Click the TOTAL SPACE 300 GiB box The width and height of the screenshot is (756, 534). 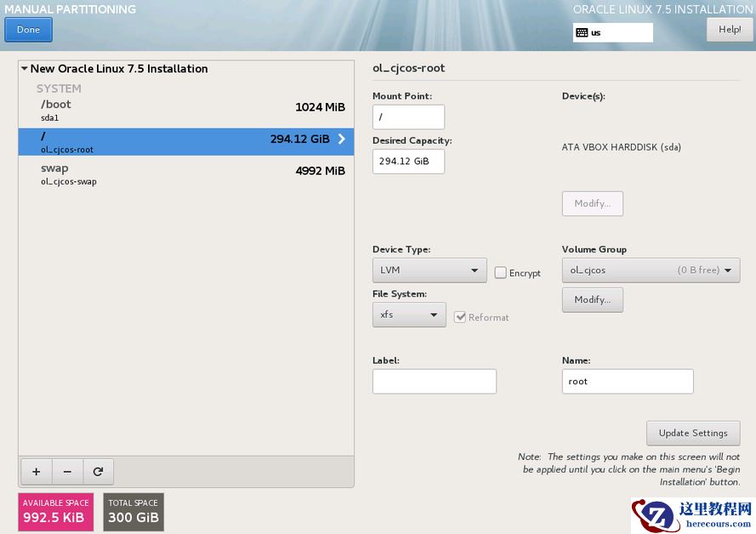pyautogui.click(x=134, y=512)
